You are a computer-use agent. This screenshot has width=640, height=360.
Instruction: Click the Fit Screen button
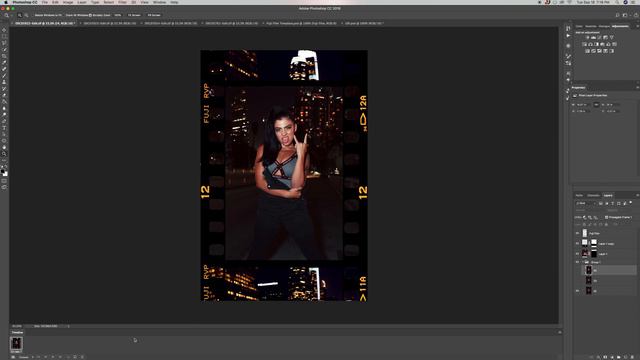(134, 15)
